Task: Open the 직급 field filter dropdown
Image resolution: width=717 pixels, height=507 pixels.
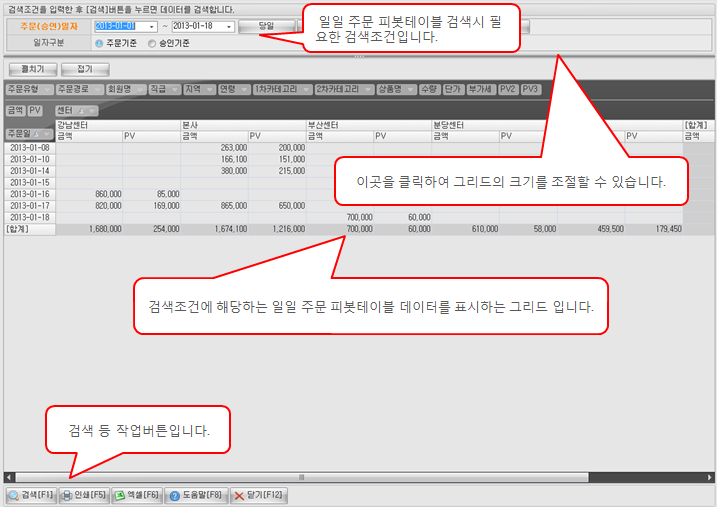Action: [175, 90]
